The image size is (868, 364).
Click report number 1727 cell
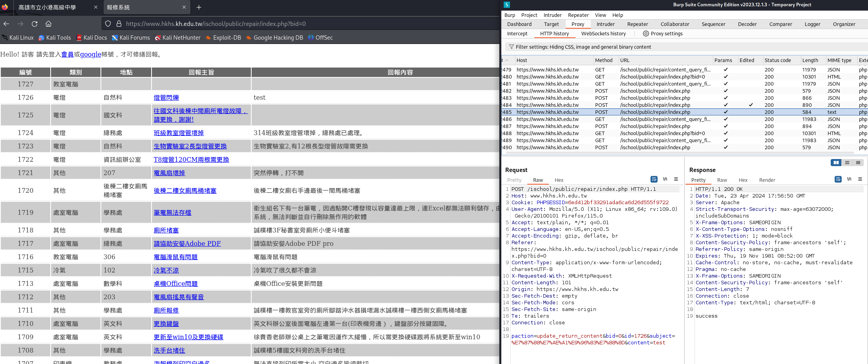click(x=26, y=84)
